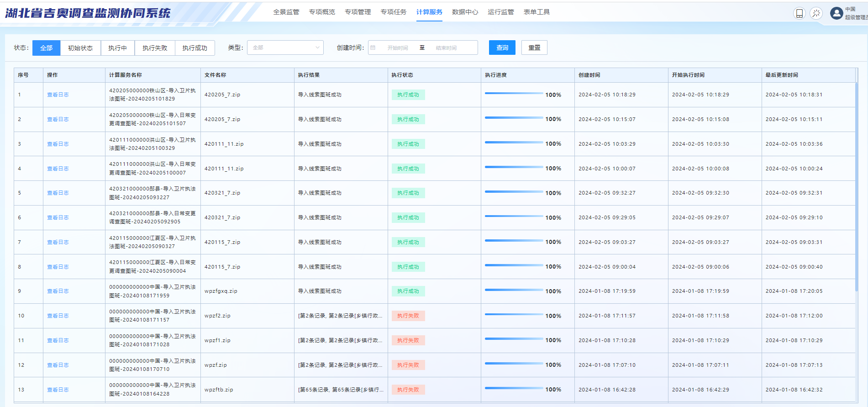This screenshot has width=868, height=407.
Task: Open 查看日志 for row 11
Action: [58, 340]
